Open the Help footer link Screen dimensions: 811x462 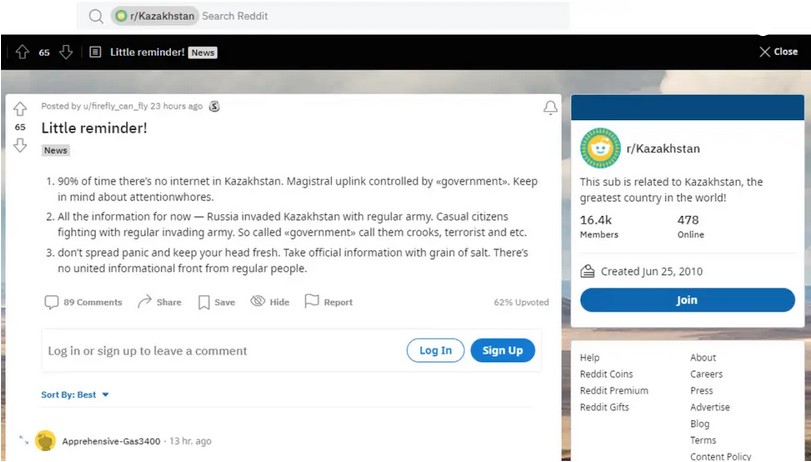590,357
